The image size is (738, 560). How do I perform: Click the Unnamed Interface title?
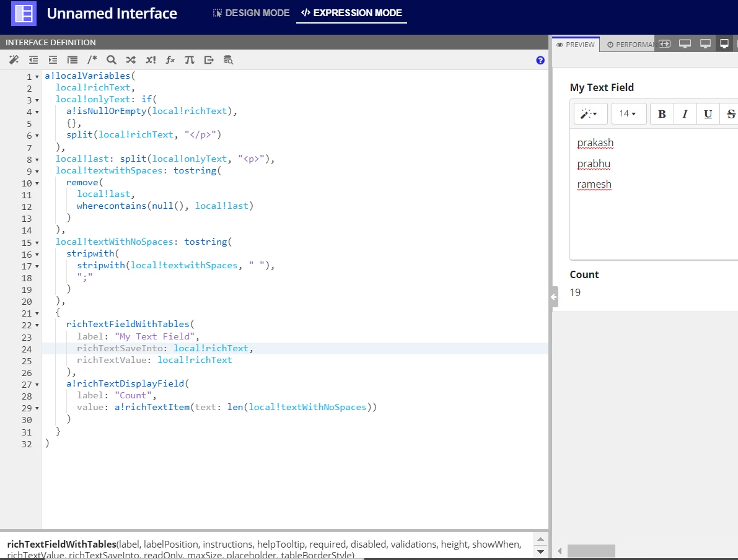(112, 13)
